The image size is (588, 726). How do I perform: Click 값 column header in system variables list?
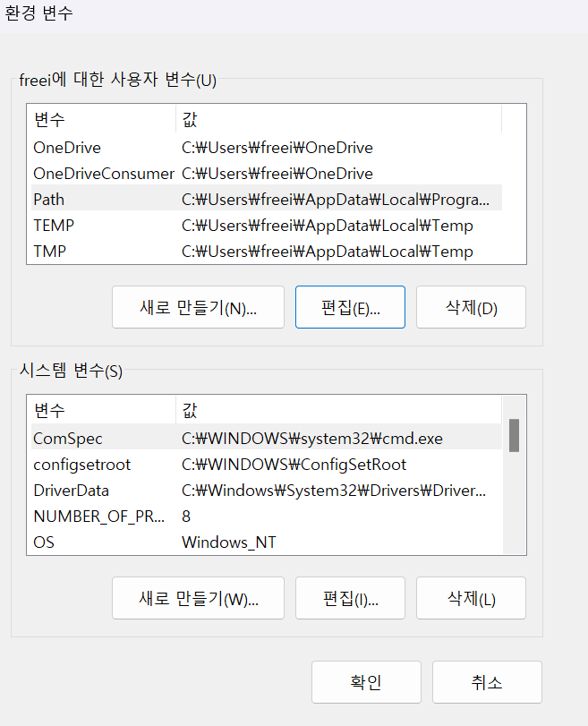point(338,410)
